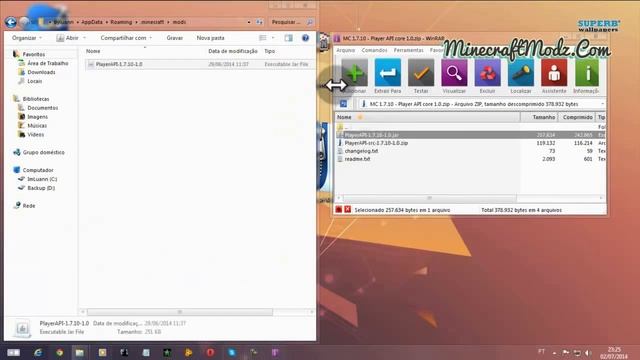Open the red Opera taskbar icon
The image size is (640, 360).
click(210, 352)
